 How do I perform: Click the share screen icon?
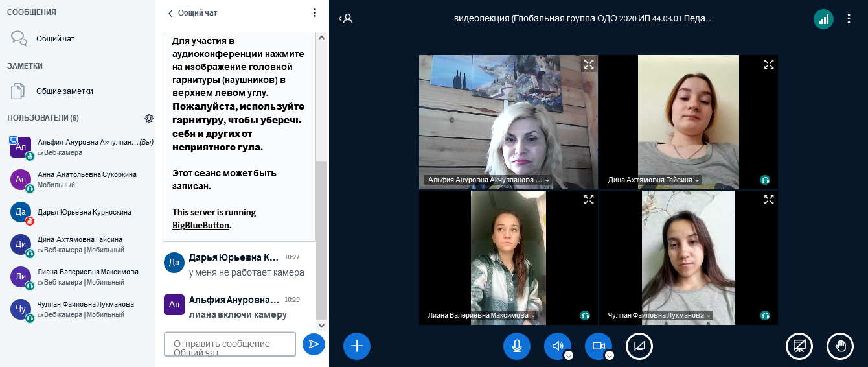coord(639,346)
